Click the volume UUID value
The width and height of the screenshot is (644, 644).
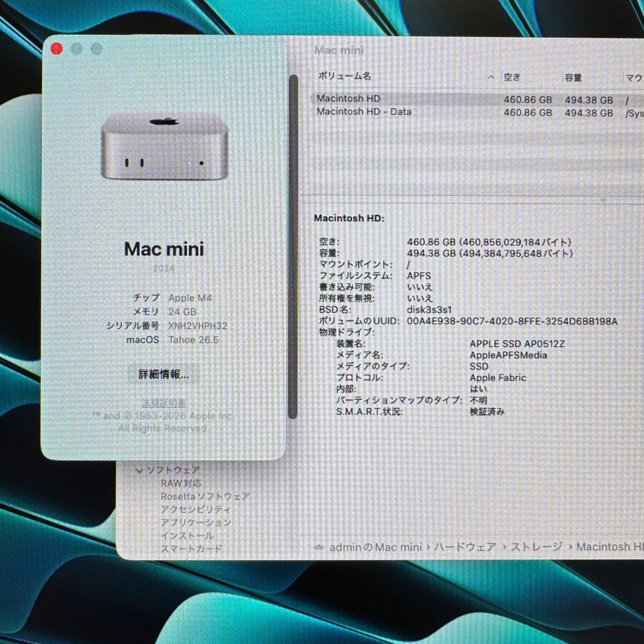(512, 321)
